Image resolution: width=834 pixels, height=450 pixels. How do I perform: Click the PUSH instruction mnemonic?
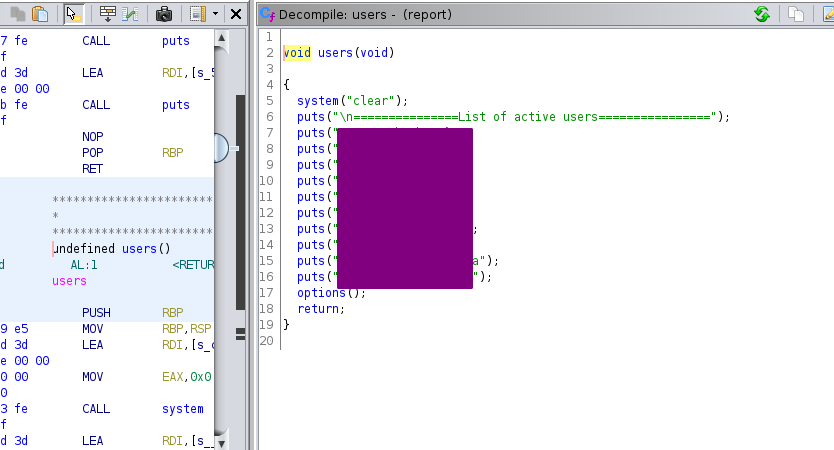click(x=96, y=312)
